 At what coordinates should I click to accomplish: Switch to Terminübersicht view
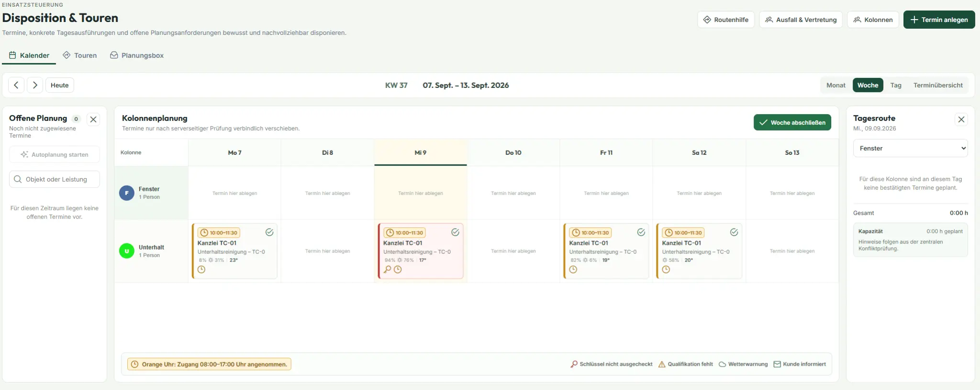pos(938,85)
